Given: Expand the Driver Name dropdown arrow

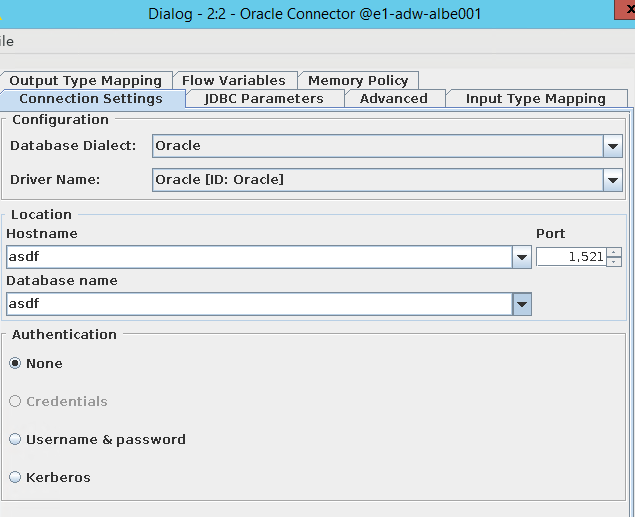Looking at the screenshot, I should (613, 180).
